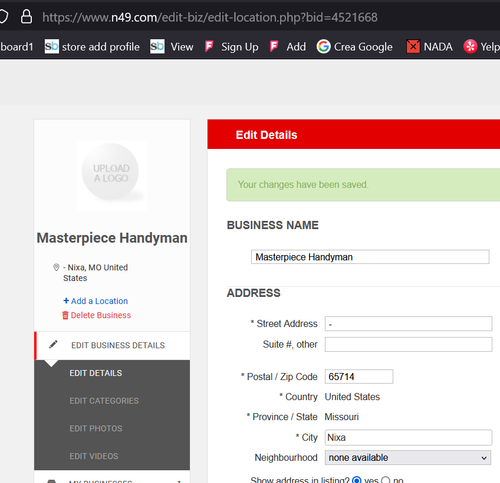Open the Neighbourhood dropdown

point(408,457)
